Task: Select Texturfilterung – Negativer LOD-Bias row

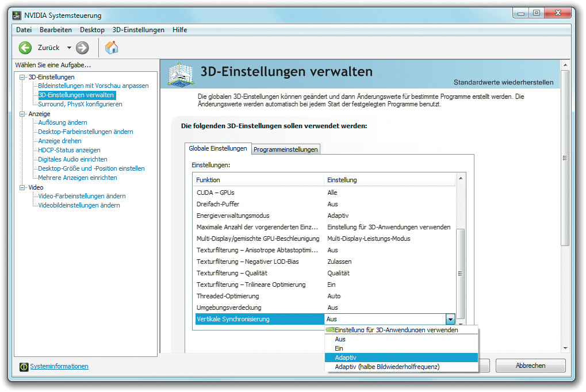Action: (325, 262)
